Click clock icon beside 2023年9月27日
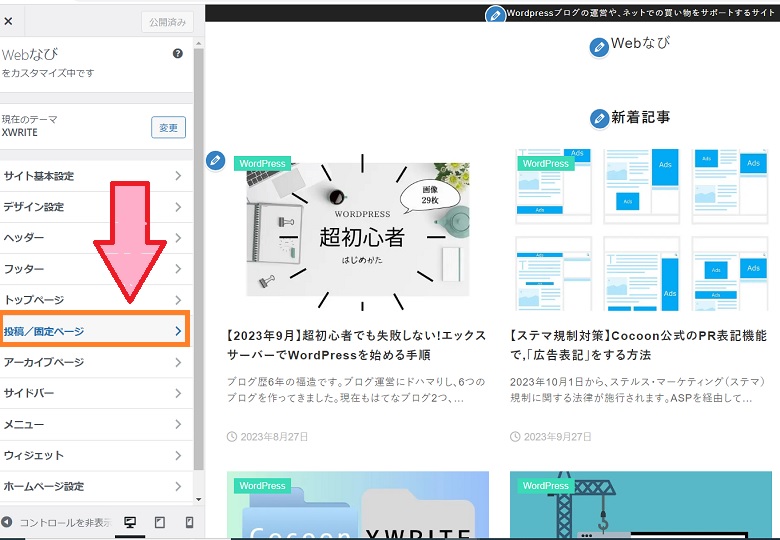Viewport: 780px width, 540px height. (515, 437)
